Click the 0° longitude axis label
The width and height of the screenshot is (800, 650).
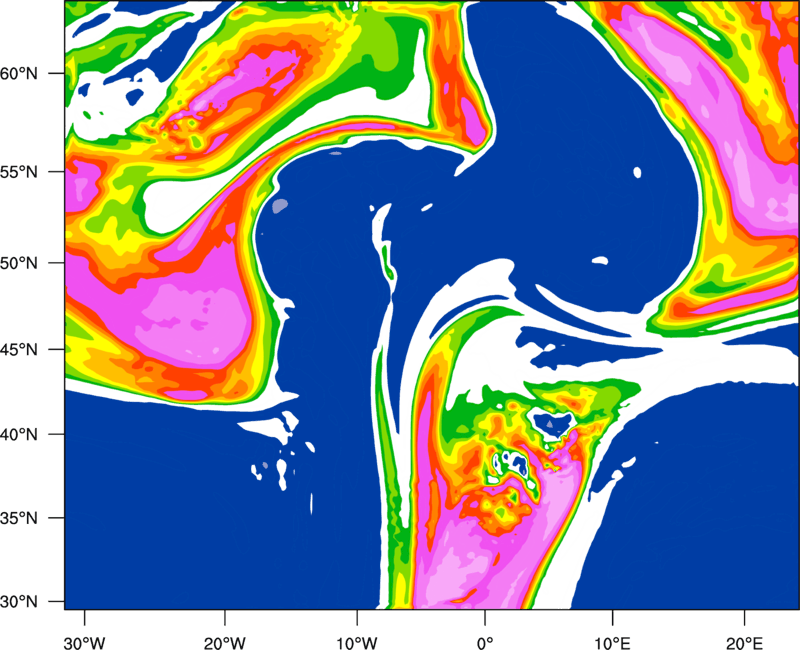(x=485, y=643)
